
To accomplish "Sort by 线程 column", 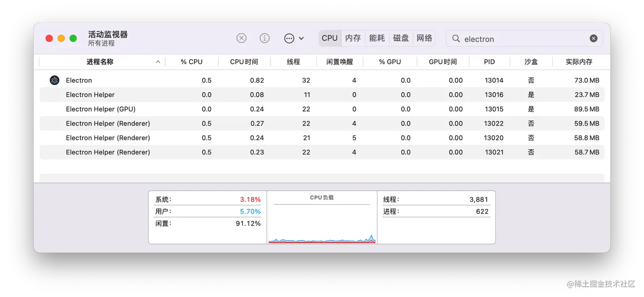I will point(293,62).
